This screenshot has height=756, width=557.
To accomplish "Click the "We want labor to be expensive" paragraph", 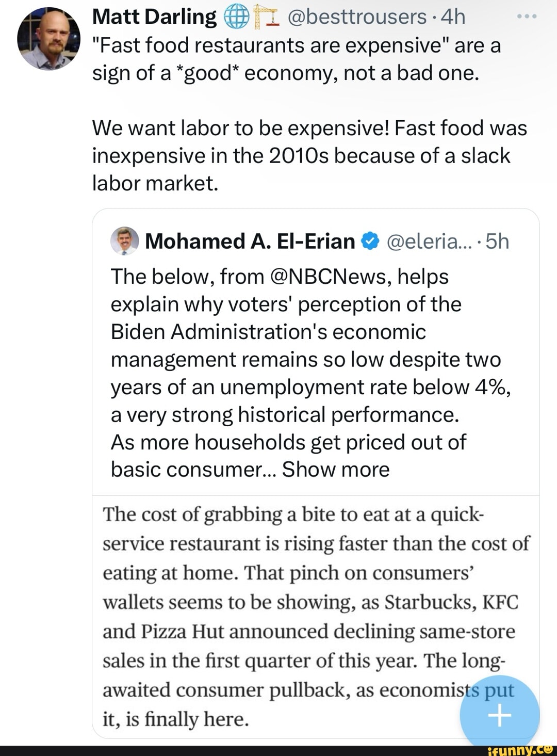I will (x=309, y=155).
